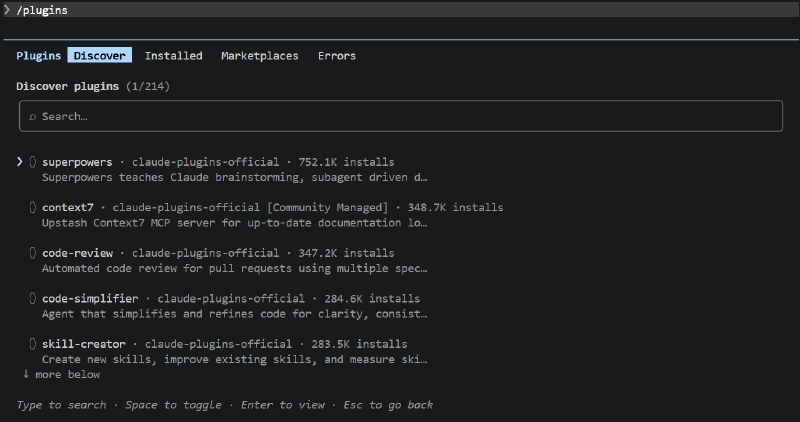Click the Esc to go back hint
This screenshot has width=800, height=422.
click(x=388, y=405)
